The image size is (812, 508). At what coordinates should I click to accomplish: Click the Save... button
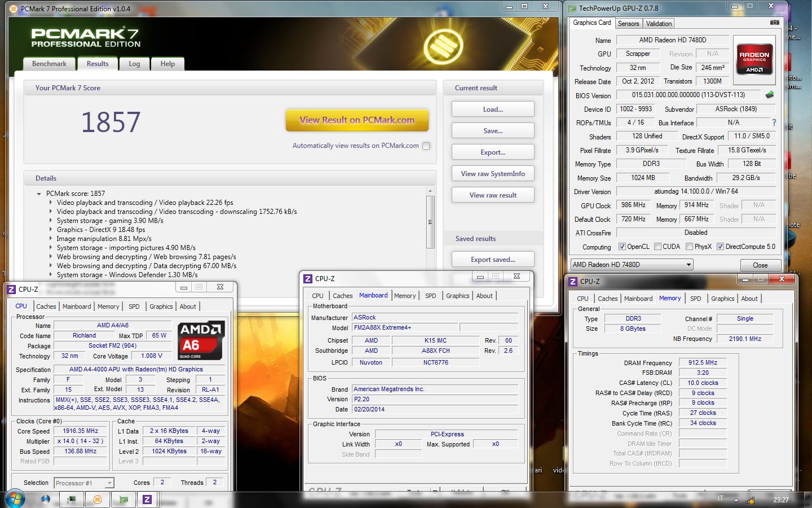tap(493, 131)
